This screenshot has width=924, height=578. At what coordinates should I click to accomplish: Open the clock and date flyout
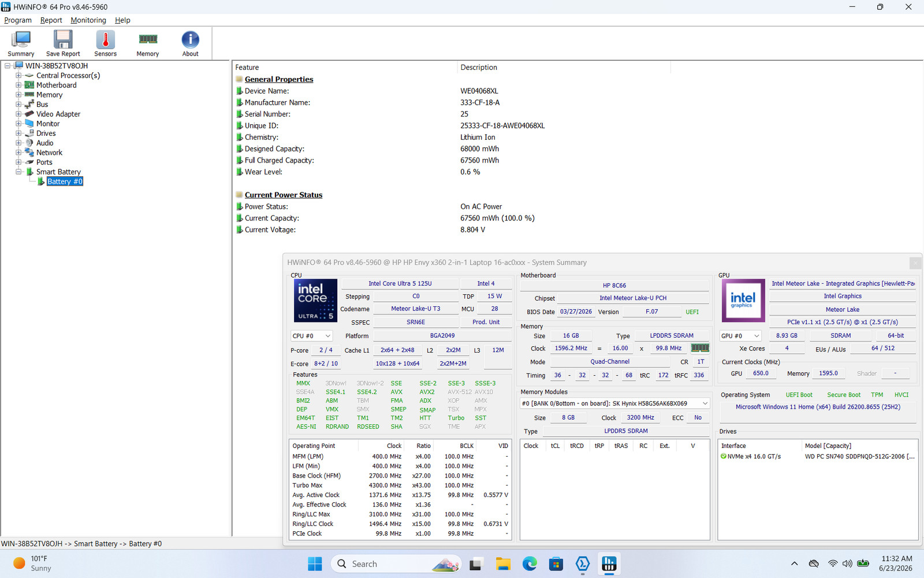(896, 564)
